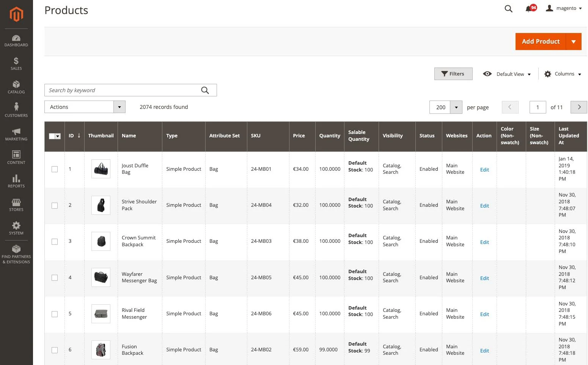This screenshot has width=588, height=365.
Task: Select the System icon in sidebar
Action: click(x=16, y=228)
